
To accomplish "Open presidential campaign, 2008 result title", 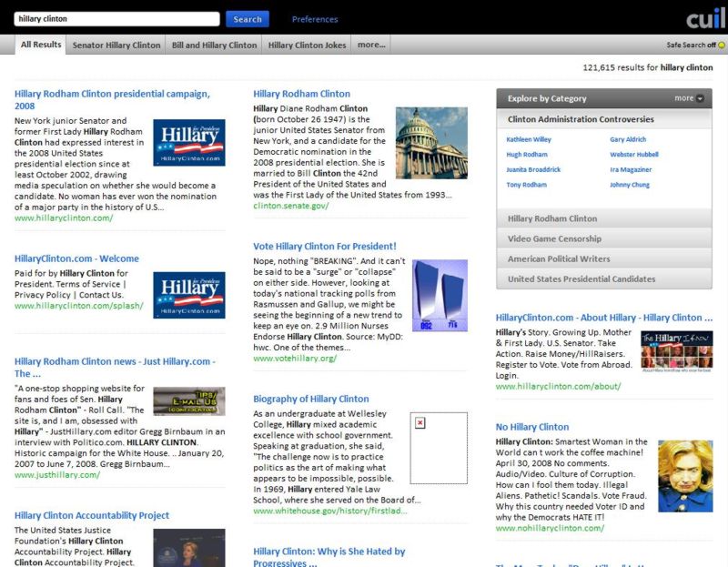I will (x=112, y=99).
